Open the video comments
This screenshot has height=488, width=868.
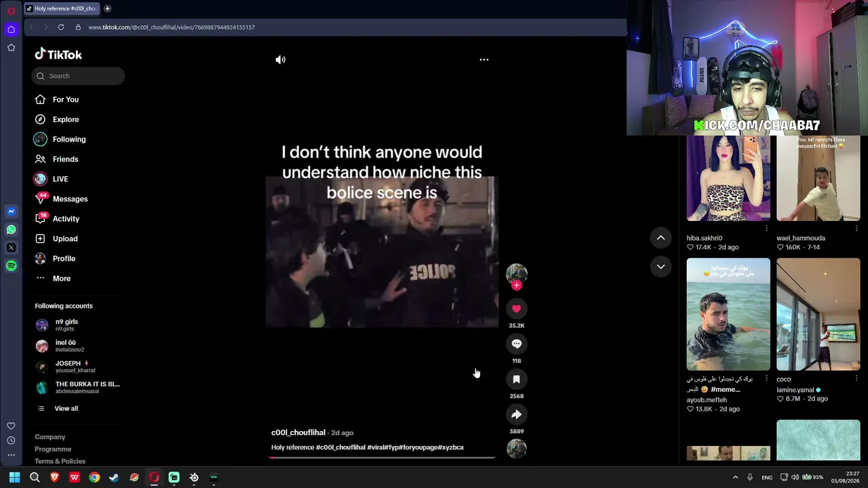[517, 344]
